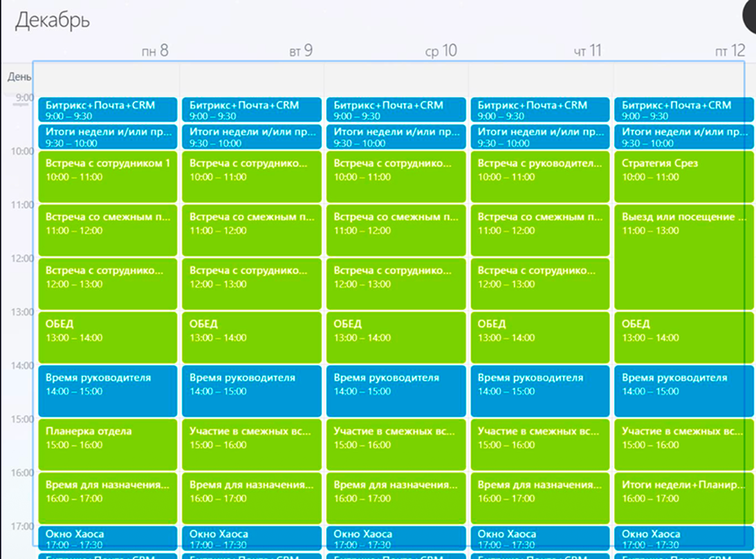
Task: Open Tuesday's 'Время руководителя' event
Action: coord(252,391)
